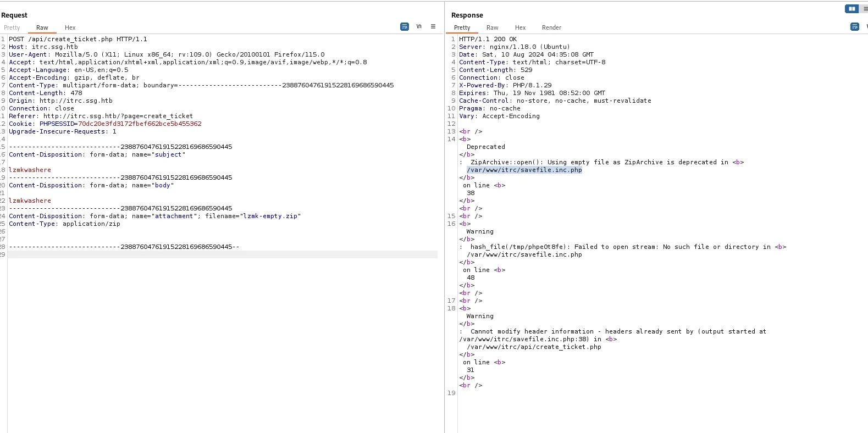
Task: Open the Hex tab in the Response panel
Action: (x=520, y=27)
